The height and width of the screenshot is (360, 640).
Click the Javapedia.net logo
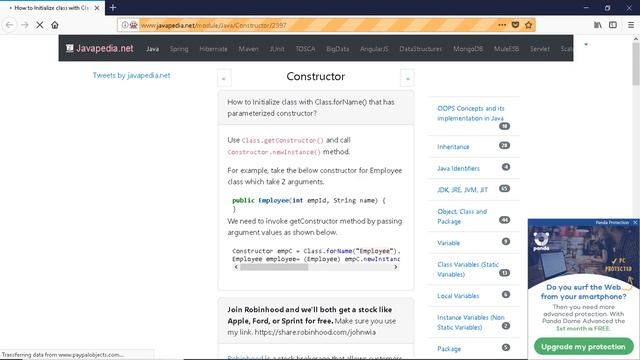click(x=100, y=48)
